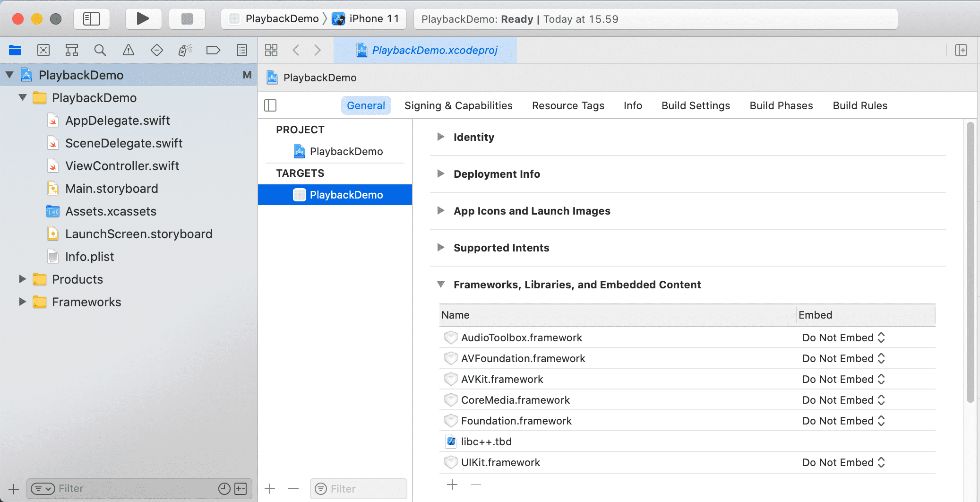Open the Report navigator
Viewport: 980px width, 502px height.
[x=241, y=50]
